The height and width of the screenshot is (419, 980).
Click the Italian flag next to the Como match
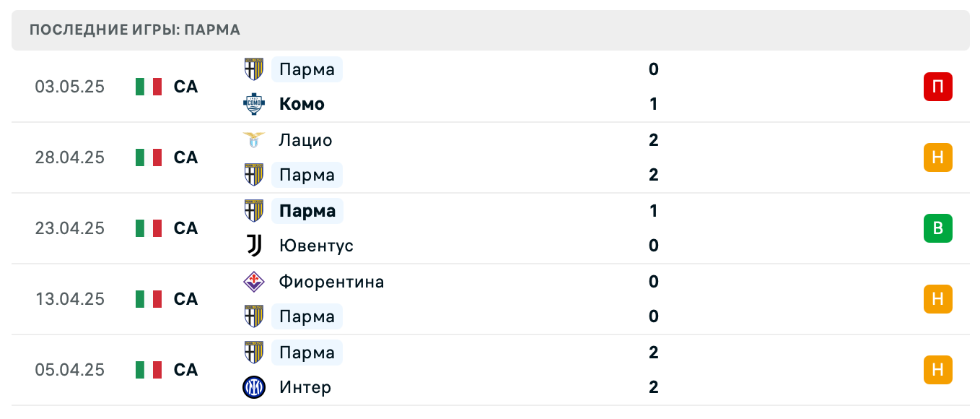pos(148,87)
